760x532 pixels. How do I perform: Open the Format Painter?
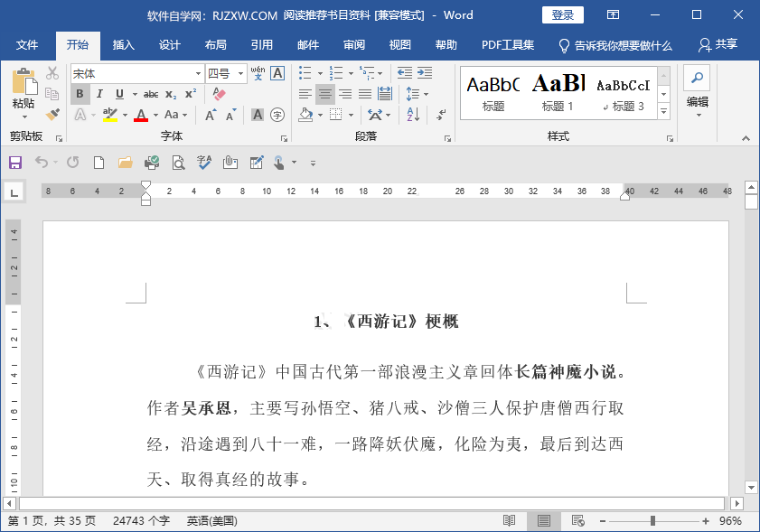coord(52,115)
